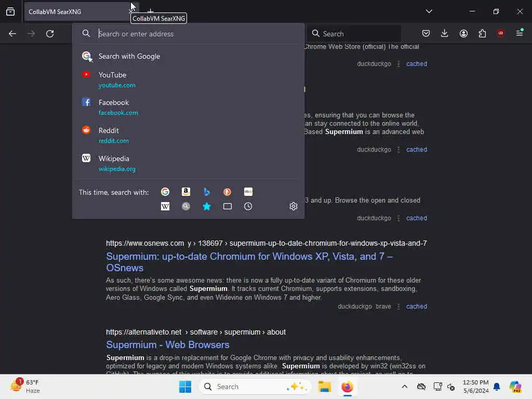The height and width of the screenshot is (399, 532).
Task: Open the Supermium - Web Browsers link
Action: 168,345
